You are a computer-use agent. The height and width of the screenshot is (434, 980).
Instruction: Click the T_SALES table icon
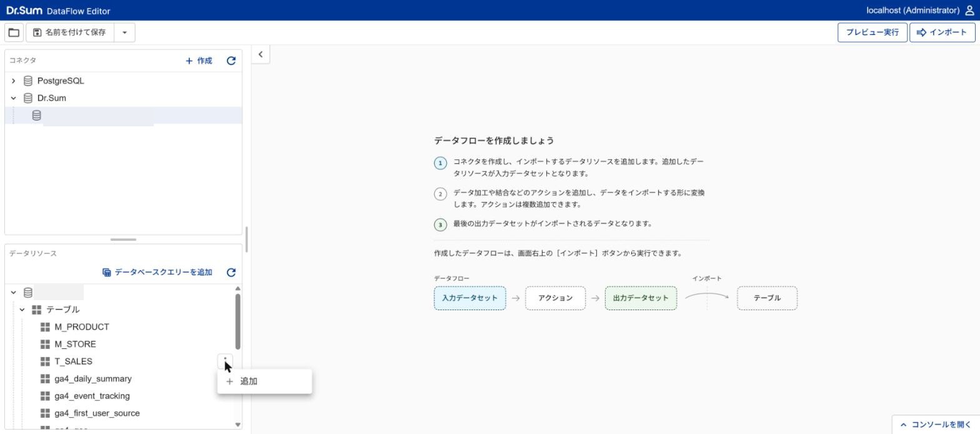[x=45, y=361]
